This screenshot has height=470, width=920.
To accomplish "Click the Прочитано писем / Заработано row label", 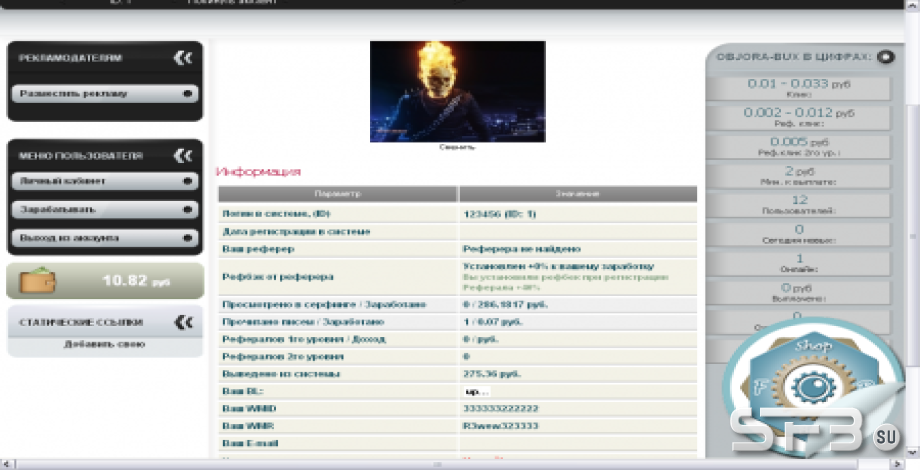I will point(303,322).
